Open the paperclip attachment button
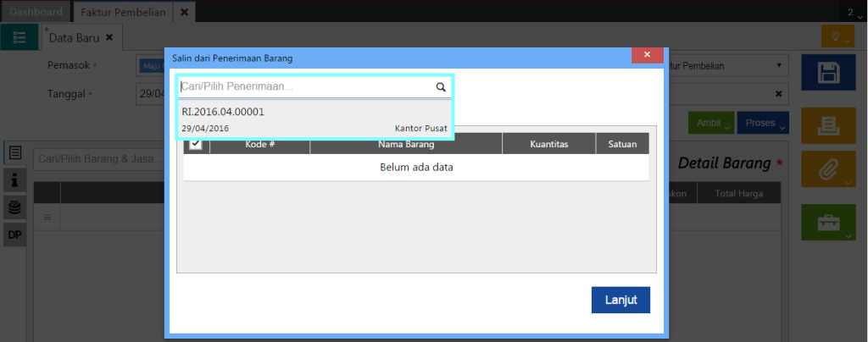The height and width of the screenshot is (342, 868). click(x=826, y=171)
